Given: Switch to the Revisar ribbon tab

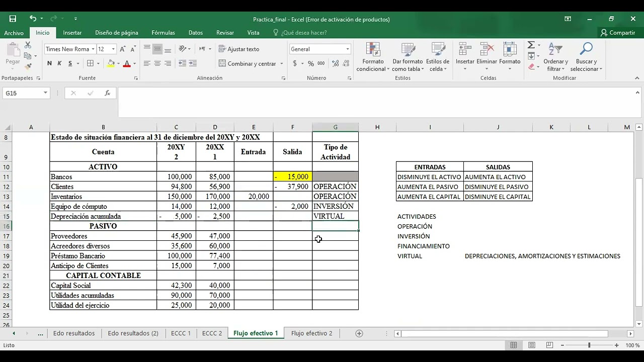Looking at the screenshot, I should pos(225,33).
